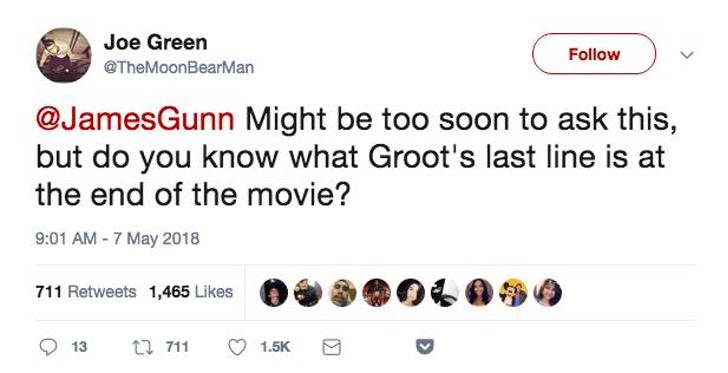Click the reply speech bubble icon
The image size is (728, 373).
(x=48, y=347)
